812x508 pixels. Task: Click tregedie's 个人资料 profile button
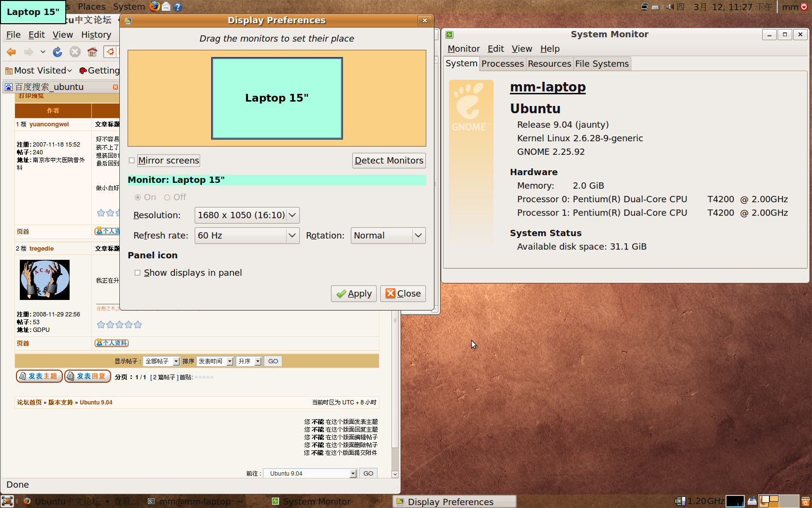[x=112, y=343]
